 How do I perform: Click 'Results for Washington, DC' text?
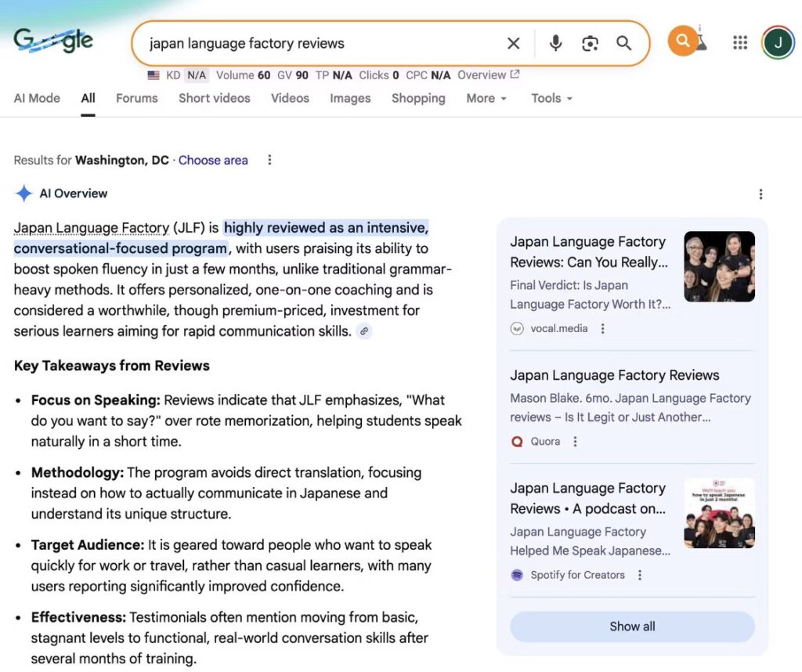click(91, 160)
